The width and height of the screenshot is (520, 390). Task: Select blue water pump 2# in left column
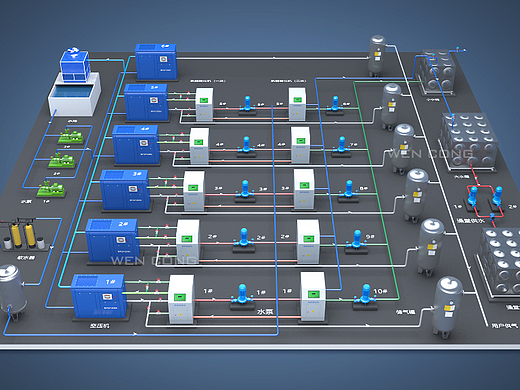[244, 239]
